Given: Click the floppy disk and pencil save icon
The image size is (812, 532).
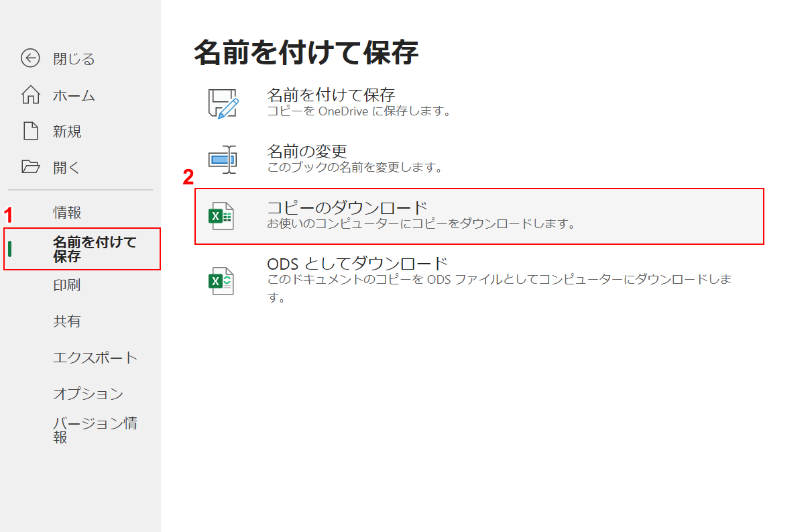Looking at the screenshot, I should tap(222, 103).
